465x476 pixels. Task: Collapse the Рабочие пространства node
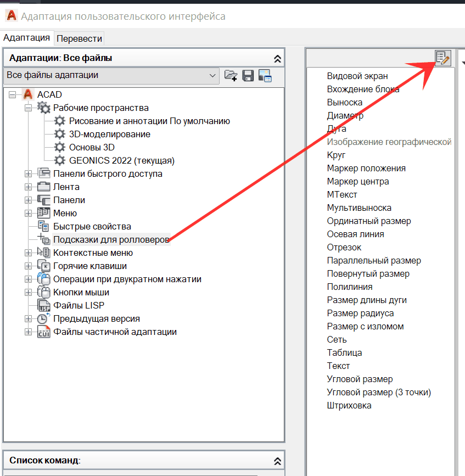pyautogui.click(x=29, y=108)
